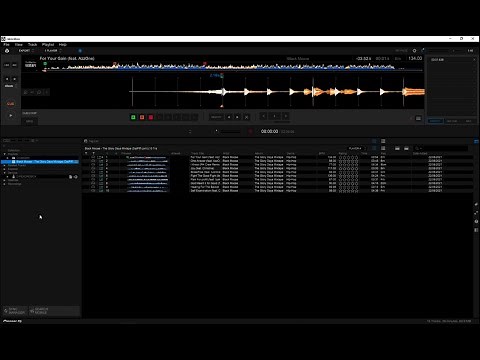Halve the loop length with left arrow

263,116
